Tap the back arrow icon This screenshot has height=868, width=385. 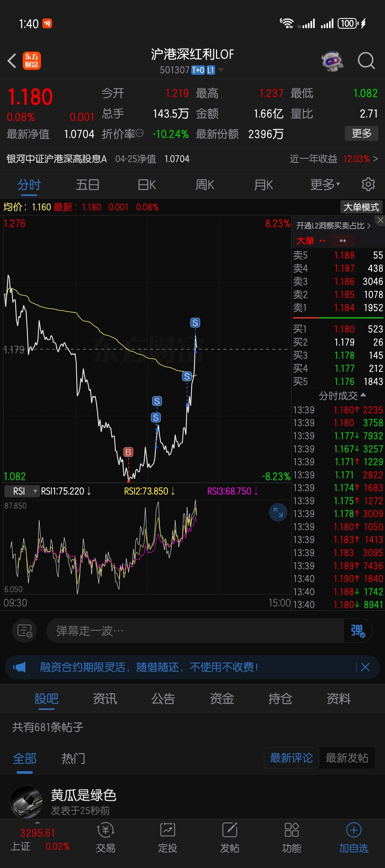[x=12, y=61]
